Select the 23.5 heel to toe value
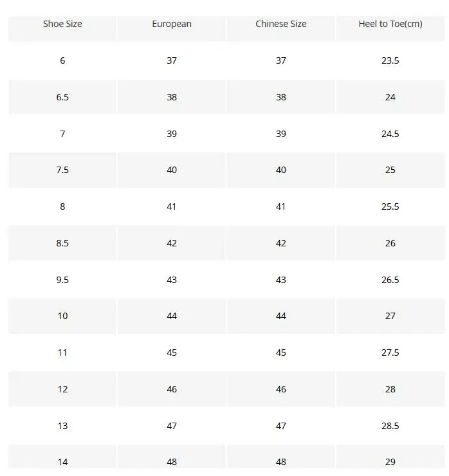Image resolution: width=449 pixels, height=476 pixels. (x=390, y=60)
